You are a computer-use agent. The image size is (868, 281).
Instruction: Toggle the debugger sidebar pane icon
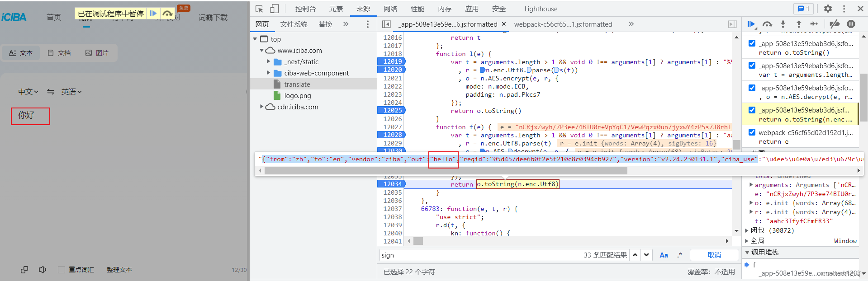point(732,24)
